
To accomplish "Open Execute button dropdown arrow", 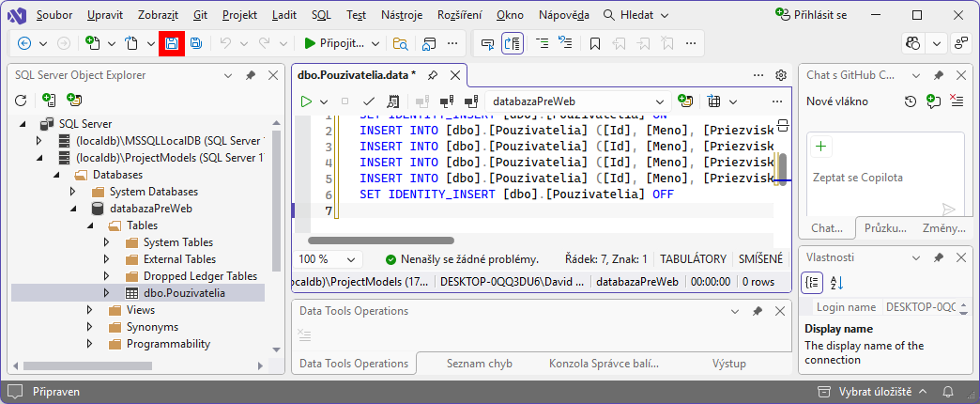I will pos(324,101).
